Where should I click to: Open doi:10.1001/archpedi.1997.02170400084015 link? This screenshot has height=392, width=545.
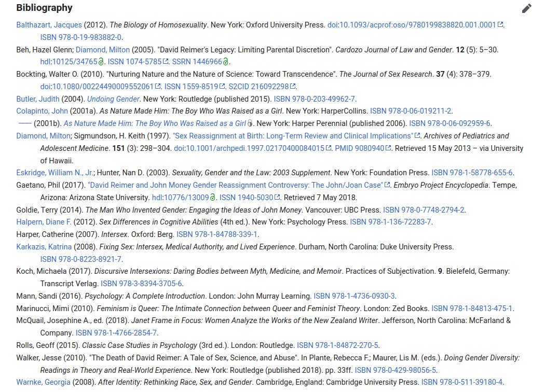click(253, 148)
